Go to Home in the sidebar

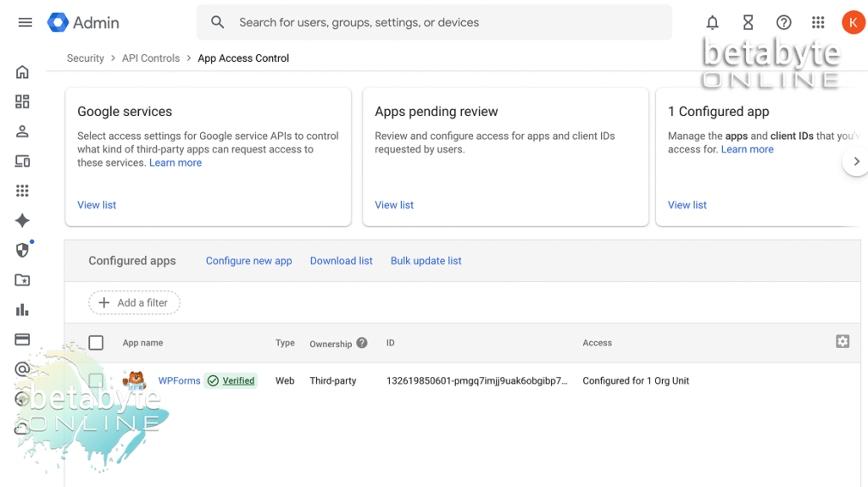22,72
